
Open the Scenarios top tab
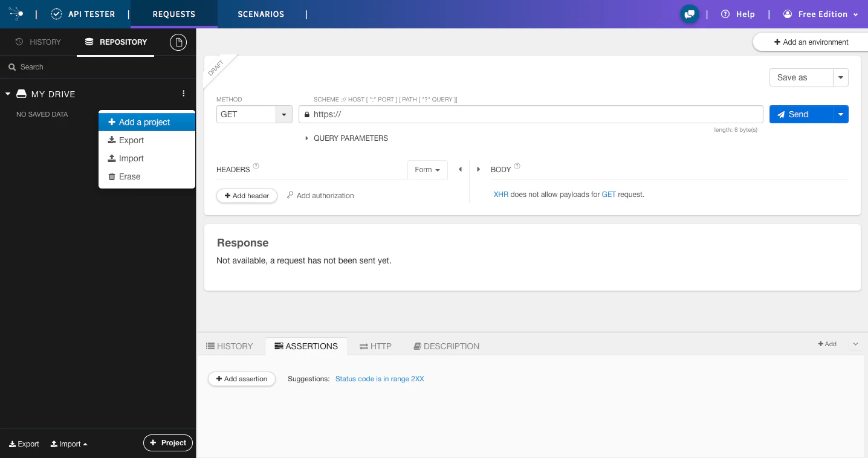[261, 14]
